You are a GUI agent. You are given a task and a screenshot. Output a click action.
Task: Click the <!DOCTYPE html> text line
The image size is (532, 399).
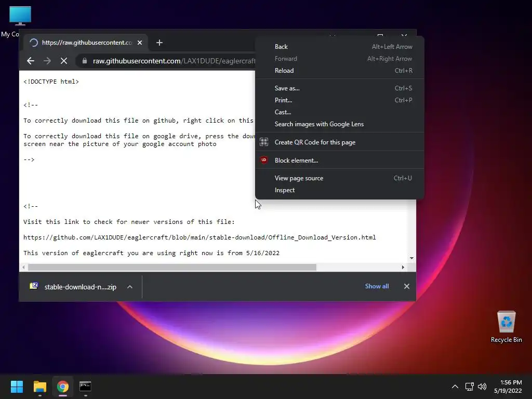coord(51,82)
